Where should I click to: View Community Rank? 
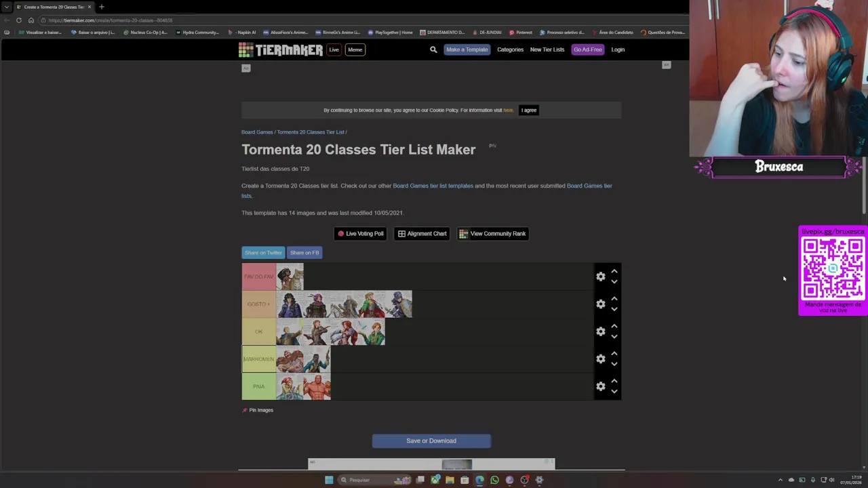click(492, 234)
